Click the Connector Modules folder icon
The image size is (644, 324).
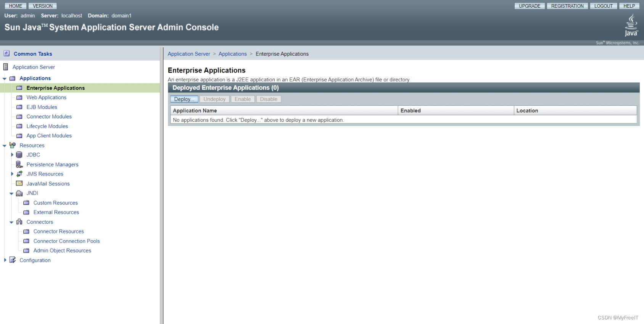coord(19,116)
